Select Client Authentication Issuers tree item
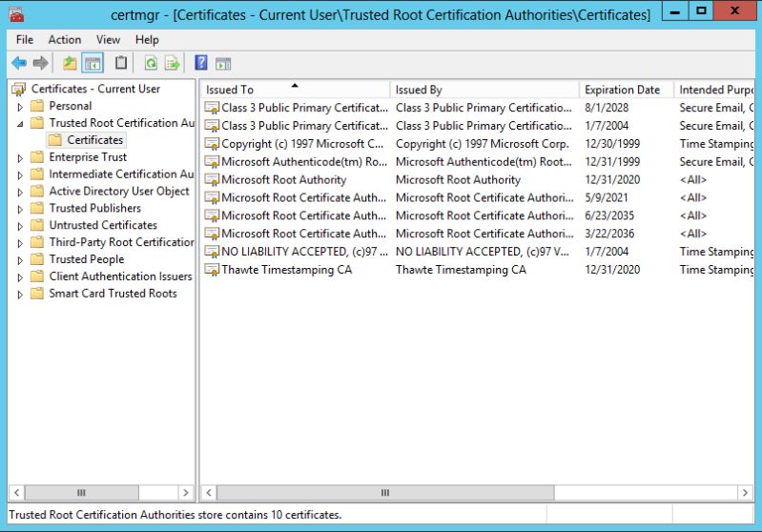Screen dimensions: 762x532 point(120,276)
